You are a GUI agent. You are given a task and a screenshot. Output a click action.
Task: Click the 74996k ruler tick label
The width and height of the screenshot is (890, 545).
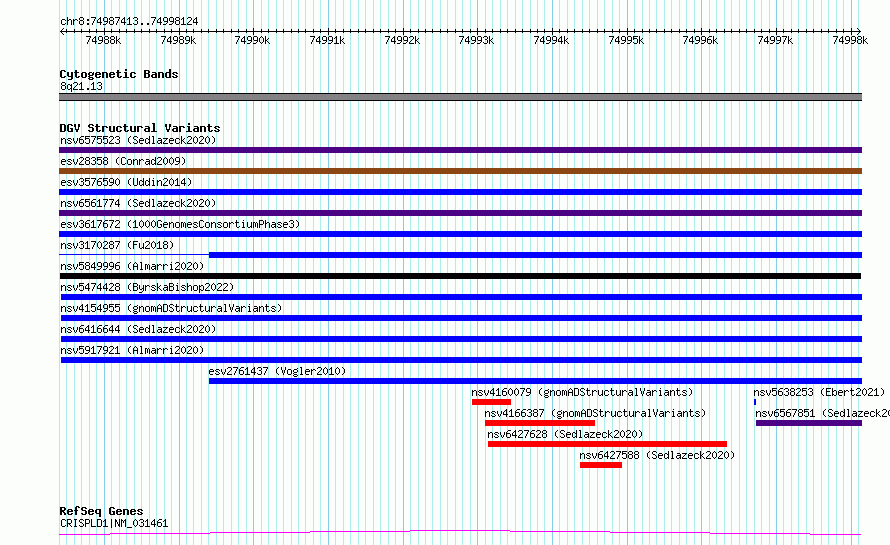point(700,40)
